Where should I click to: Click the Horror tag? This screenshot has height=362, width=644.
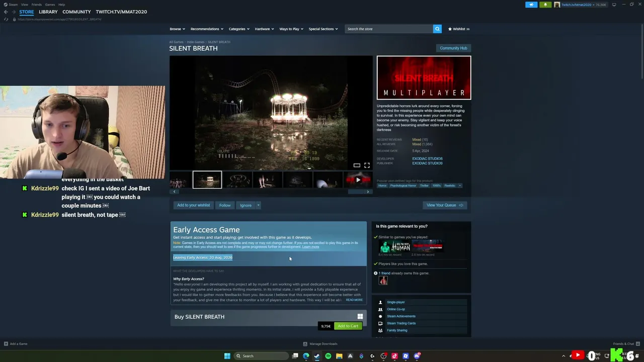[382, 186]
